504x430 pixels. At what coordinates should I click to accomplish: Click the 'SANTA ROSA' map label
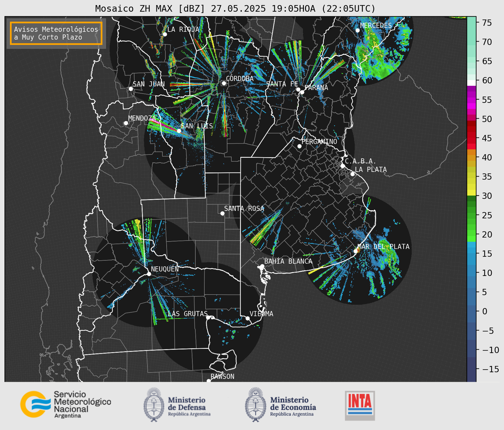tap(244, 208)
